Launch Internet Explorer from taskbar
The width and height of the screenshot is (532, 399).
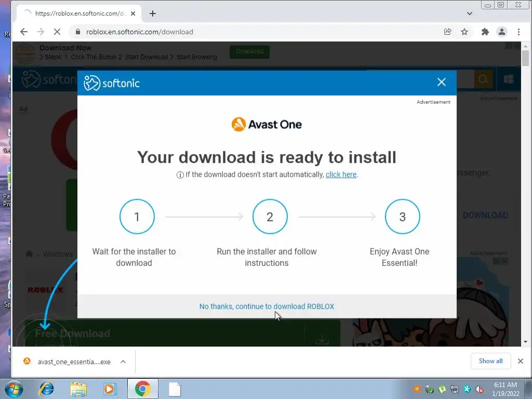pos(46,389)
